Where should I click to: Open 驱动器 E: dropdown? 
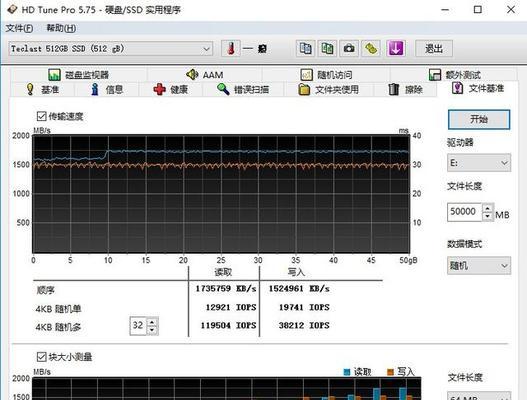[479, 163]
